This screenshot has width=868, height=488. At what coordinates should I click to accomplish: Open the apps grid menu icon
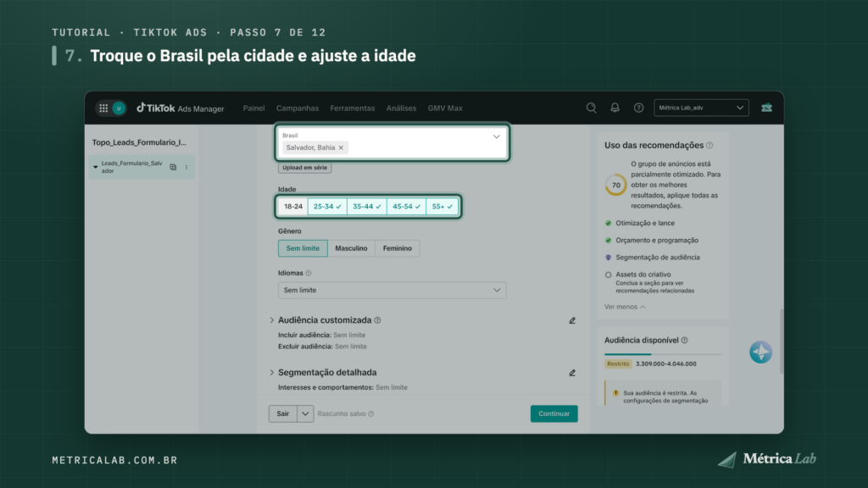pyautogui.click(x=103, y=108)
